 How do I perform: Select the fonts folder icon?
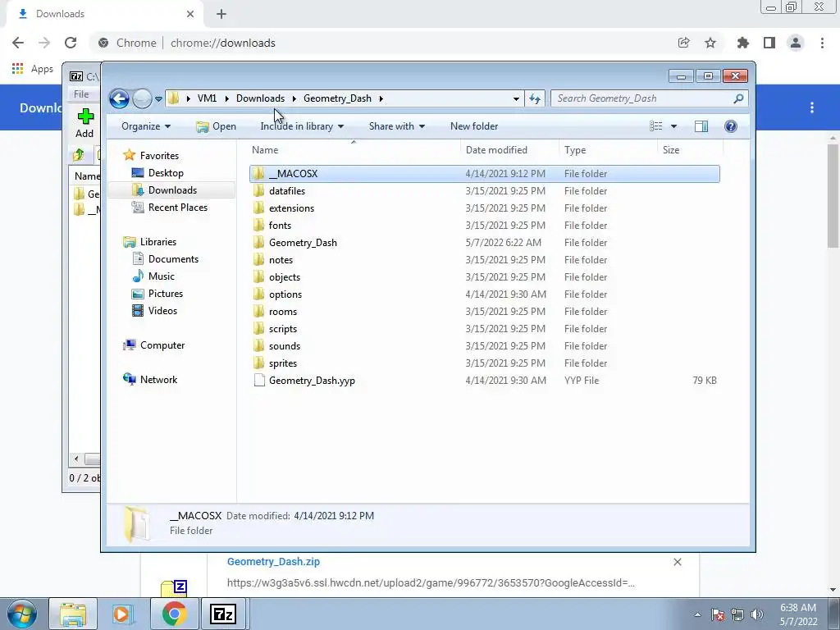point(258,225)
